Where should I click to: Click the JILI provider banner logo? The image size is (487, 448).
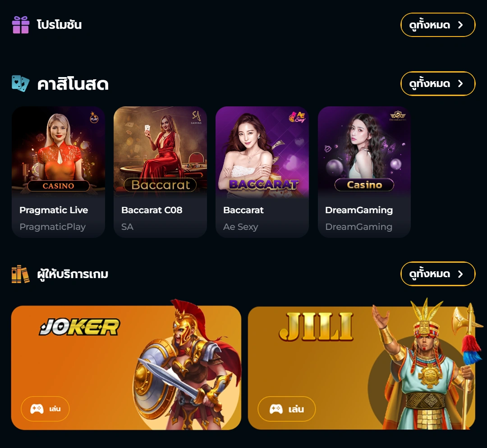coord(316,327)
